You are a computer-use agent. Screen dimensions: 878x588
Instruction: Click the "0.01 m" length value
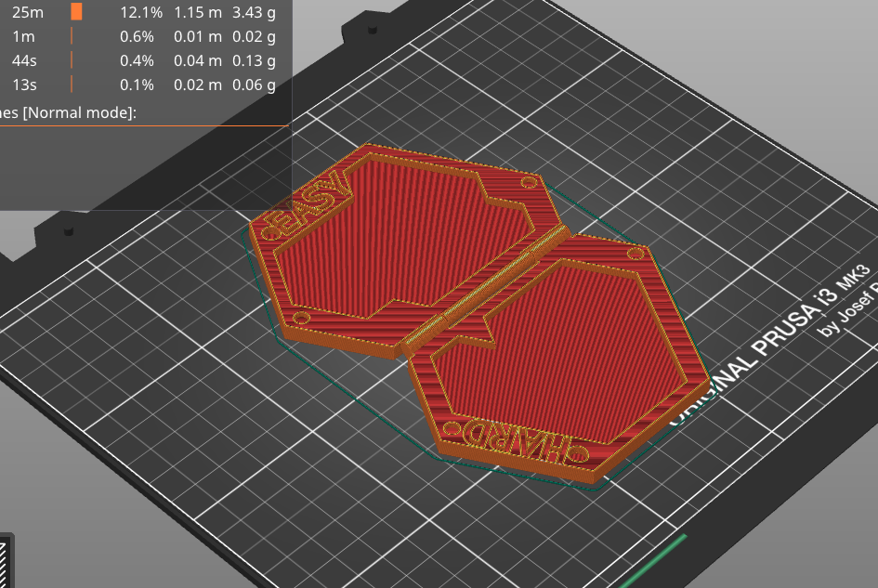pyautogui.click(x=198, y=36)
